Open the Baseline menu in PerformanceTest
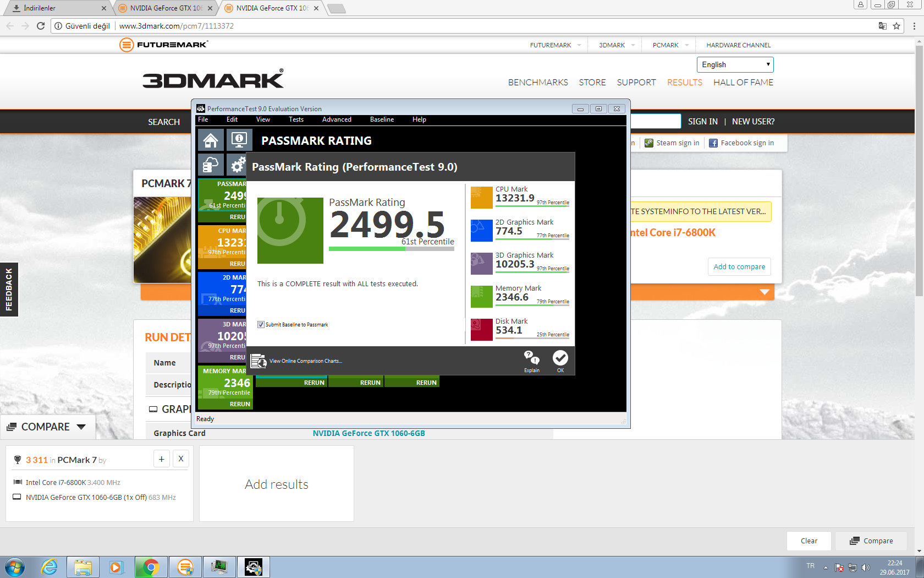This screenshot has width=924, height=578. (x=382, y=119)
